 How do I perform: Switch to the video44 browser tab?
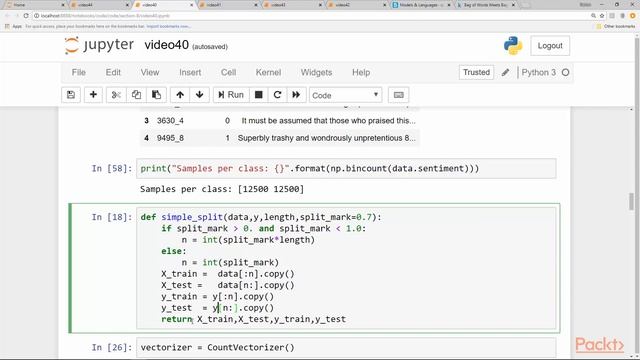click(x=99, y=5)
